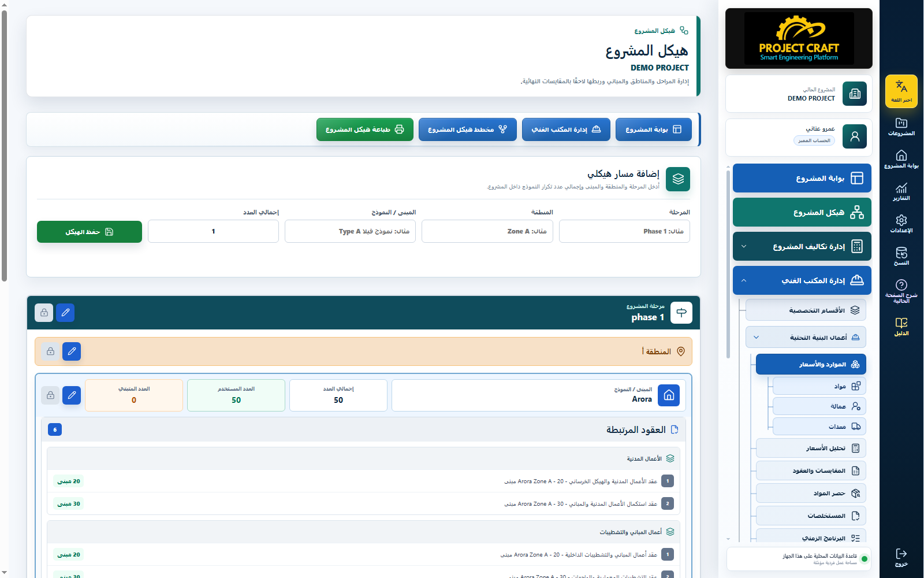The image size is (924, 578).
Task: Open النسخ backup icon in the rail
Action: (x=901, y=257)
